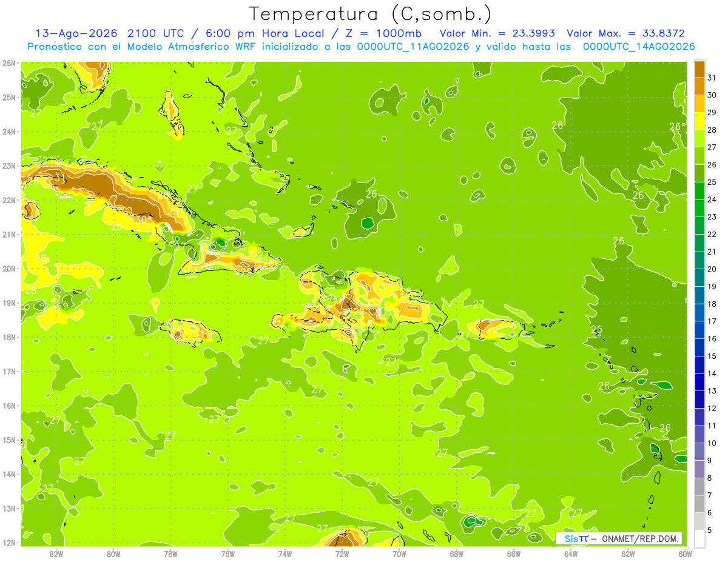Screen dimensions: 728x562
Task: Click the latitude axis label '18N'
Action: tap(8, 337)
